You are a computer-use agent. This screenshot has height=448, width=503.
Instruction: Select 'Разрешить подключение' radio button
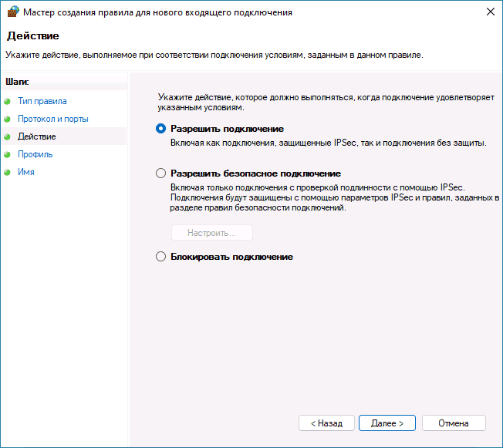tap(160, 129)
